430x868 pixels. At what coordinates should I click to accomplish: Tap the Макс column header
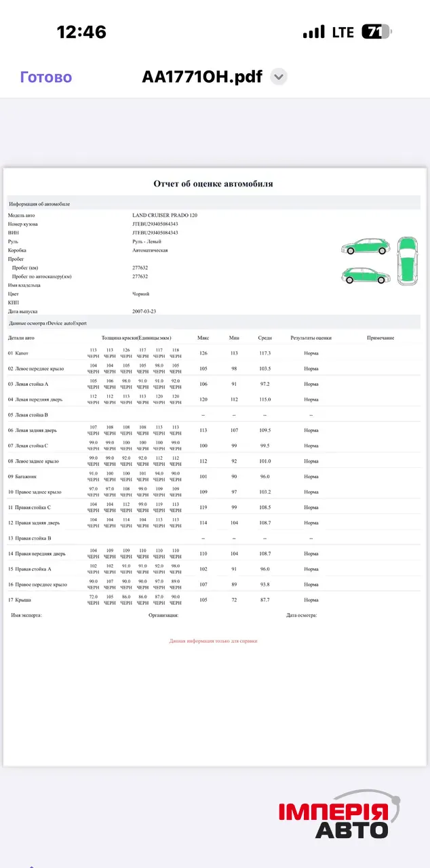203,338
